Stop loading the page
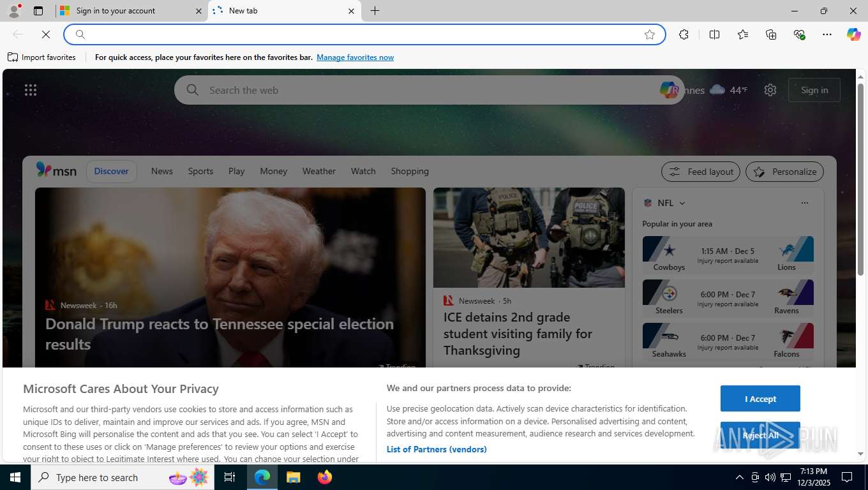 46,34
